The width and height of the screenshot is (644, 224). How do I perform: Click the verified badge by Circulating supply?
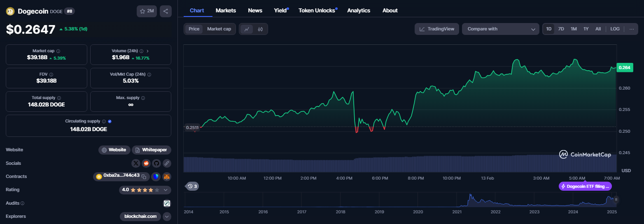coord(110,121)
